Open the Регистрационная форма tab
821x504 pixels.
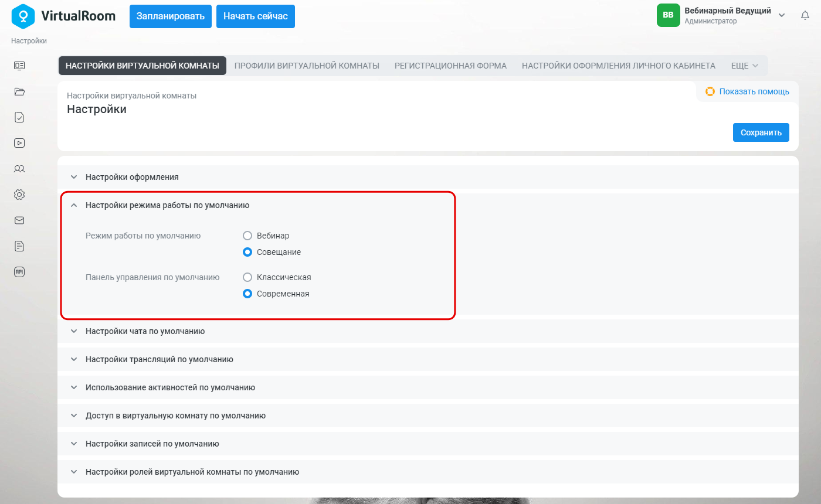click(450, 66)
